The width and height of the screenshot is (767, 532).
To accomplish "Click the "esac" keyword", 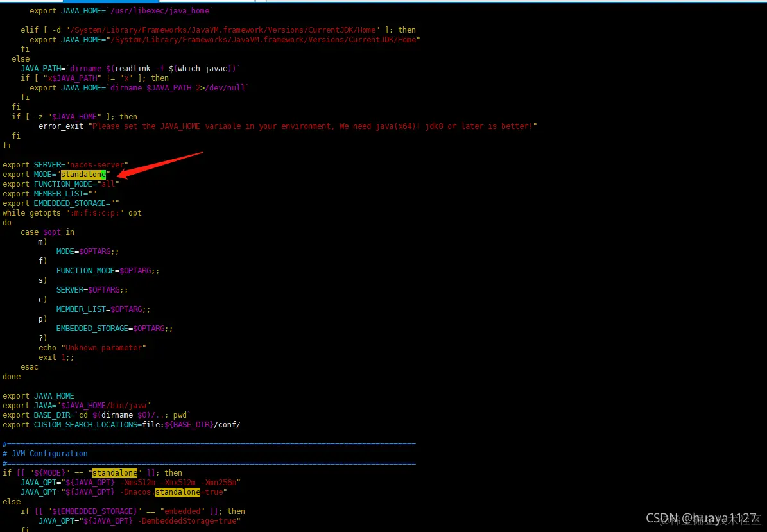I will 30,366.
